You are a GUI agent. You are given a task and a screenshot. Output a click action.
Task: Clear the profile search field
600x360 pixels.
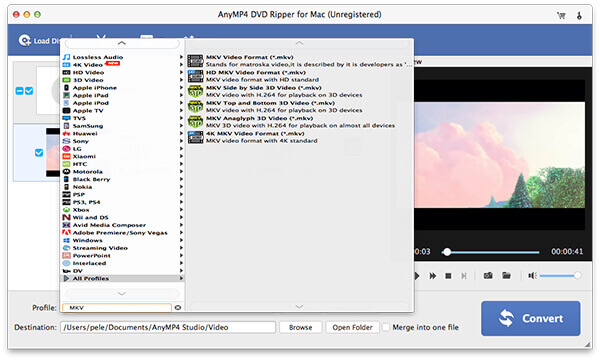tap(178, 308)
